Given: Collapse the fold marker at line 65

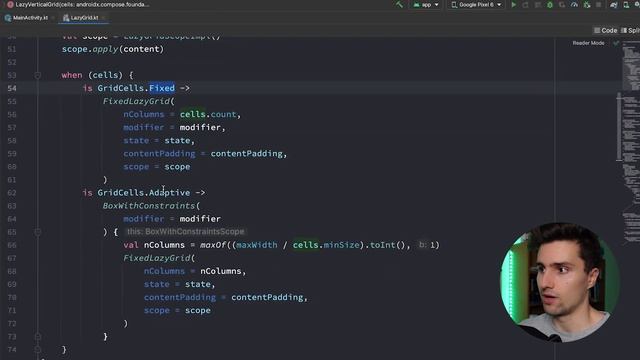Looking at the screenshot, I should 38,232.
